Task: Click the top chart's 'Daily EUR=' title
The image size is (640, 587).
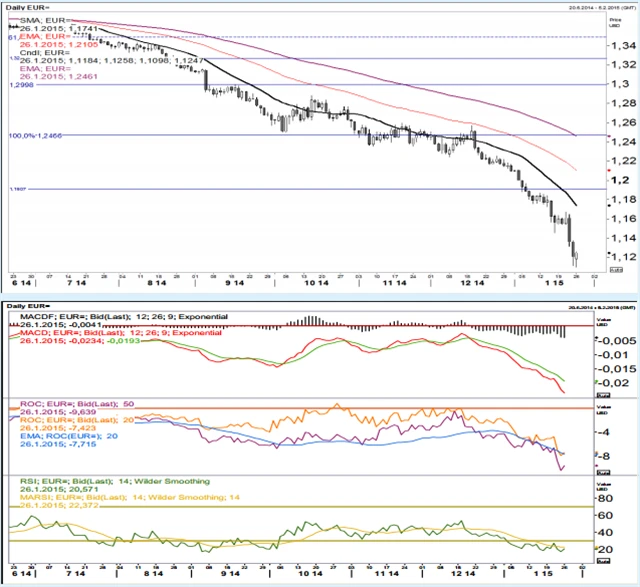Action: [26, 7]
